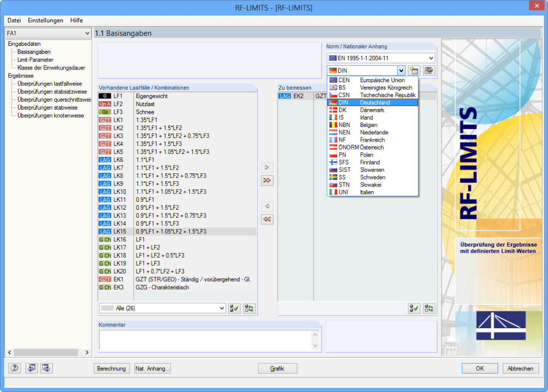Select LK15 highlighted combination row

pos(178,231)
